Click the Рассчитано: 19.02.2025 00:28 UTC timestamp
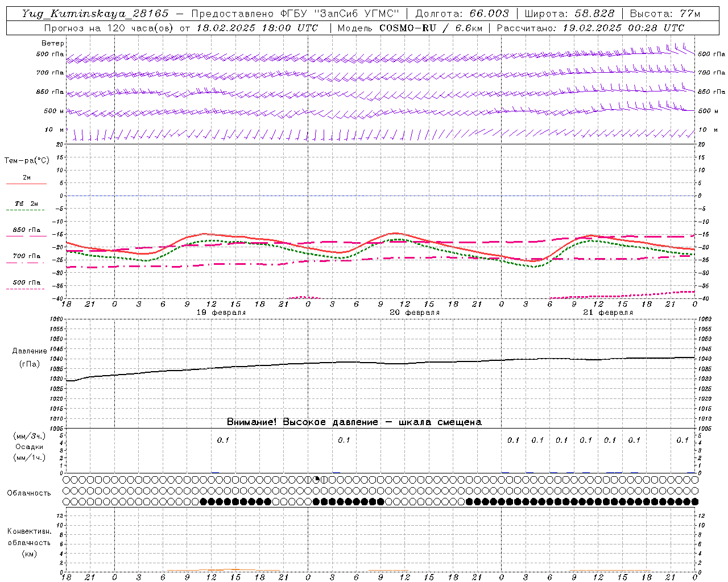Screen dimensions: 728x582 [x=590, y=28]
